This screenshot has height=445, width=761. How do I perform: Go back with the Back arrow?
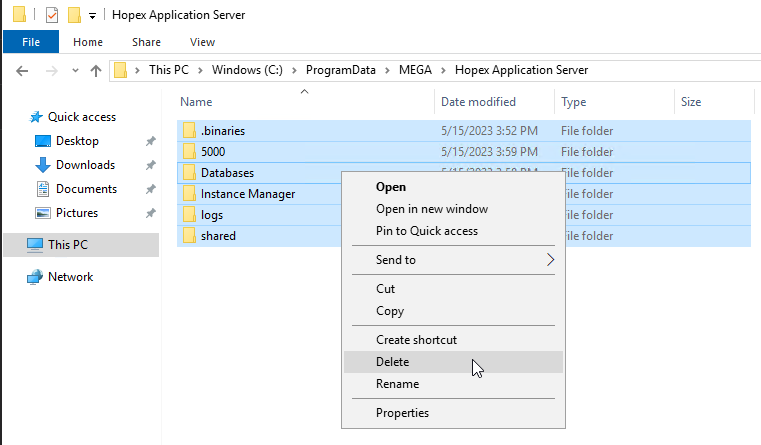[22, 71]
